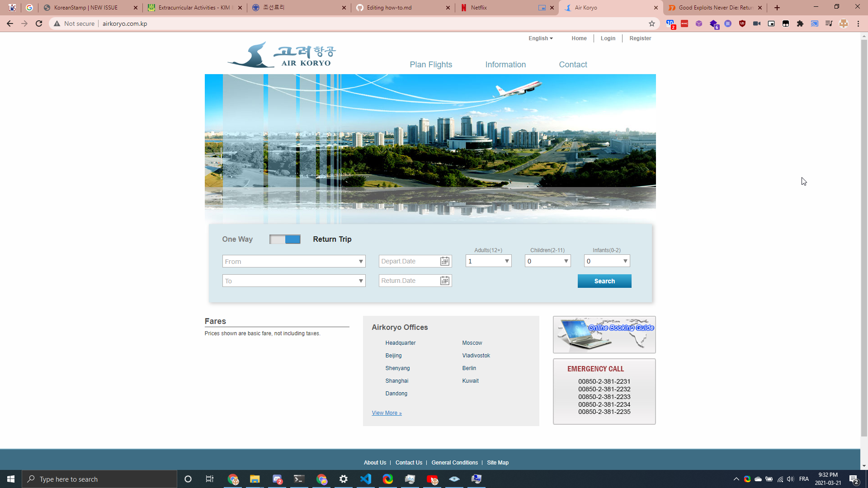Open the Online Booking Guide banner
Screen dimensions: 868x488
(604, 335)
